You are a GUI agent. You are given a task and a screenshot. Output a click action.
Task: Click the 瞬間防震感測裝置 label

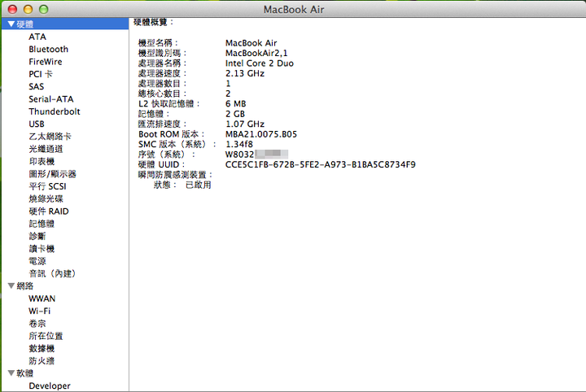click(175, 175)
